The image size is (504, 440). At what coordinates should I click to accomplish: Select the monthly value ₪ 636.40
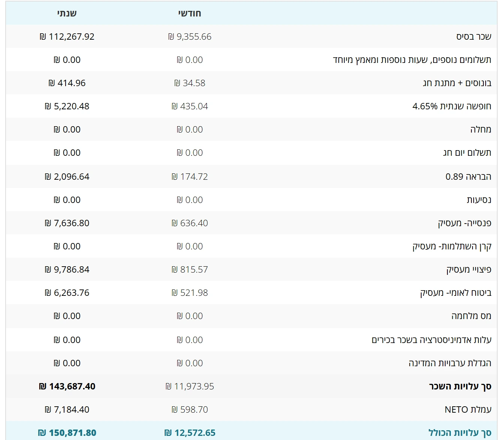click(x=190, y=223)
